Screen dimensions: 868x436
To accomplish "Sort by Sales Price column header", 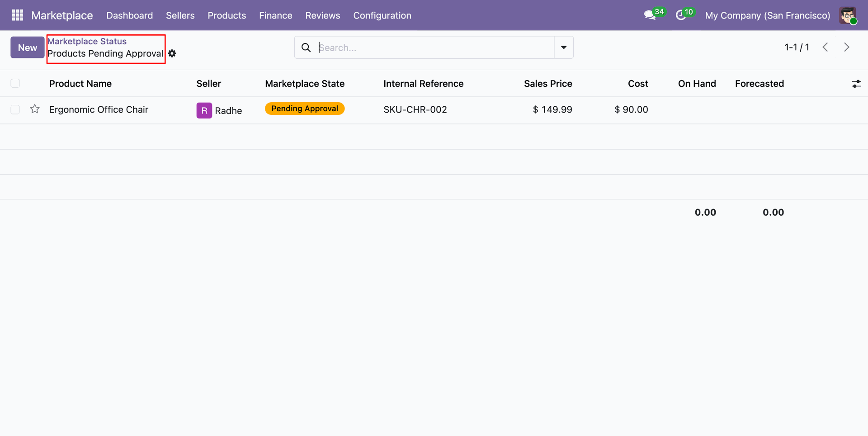I will tap(548, 84).
